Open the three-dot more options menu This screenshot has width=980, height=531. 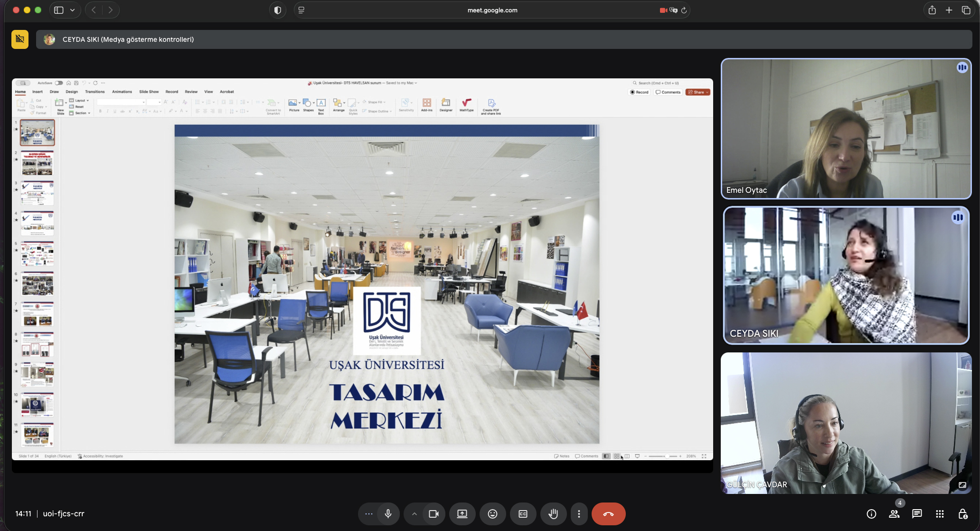(x=579, y=514)
